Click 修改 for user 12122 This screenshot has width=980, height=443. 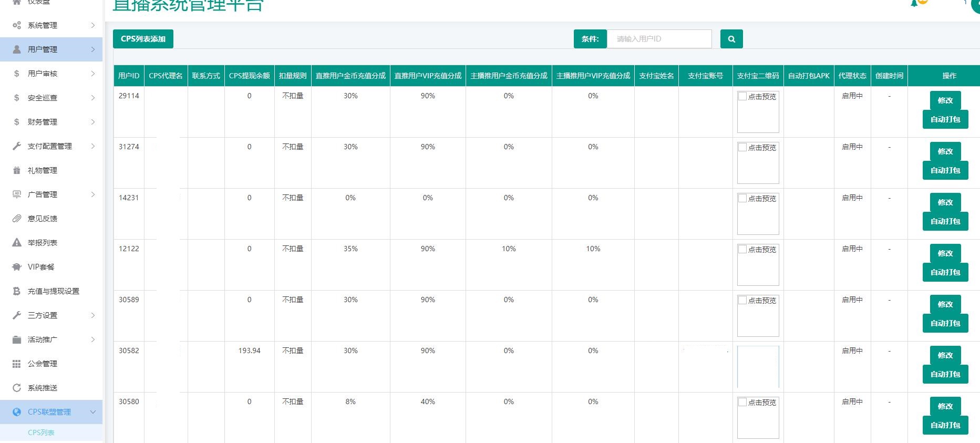(945, 253)
